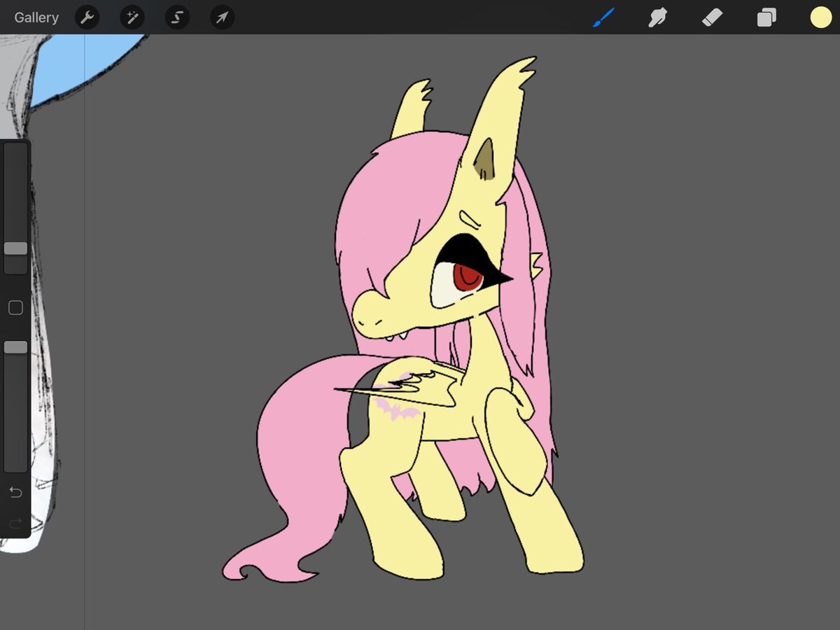This screenshot has height=630, width=840.
Task: Open the yellow active color swatch
Action: 820,17
